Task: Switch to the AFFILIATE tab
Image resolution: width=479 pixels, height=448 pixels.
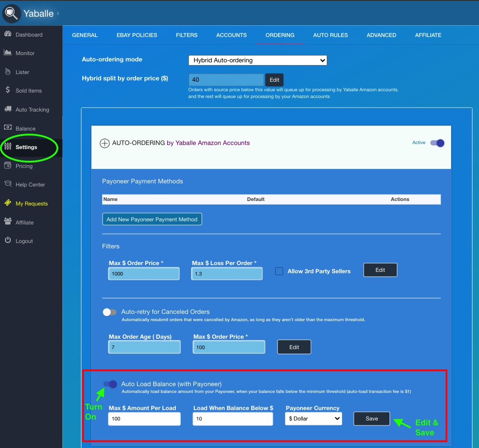Action: pyautogui.click(x=428, y=35)
